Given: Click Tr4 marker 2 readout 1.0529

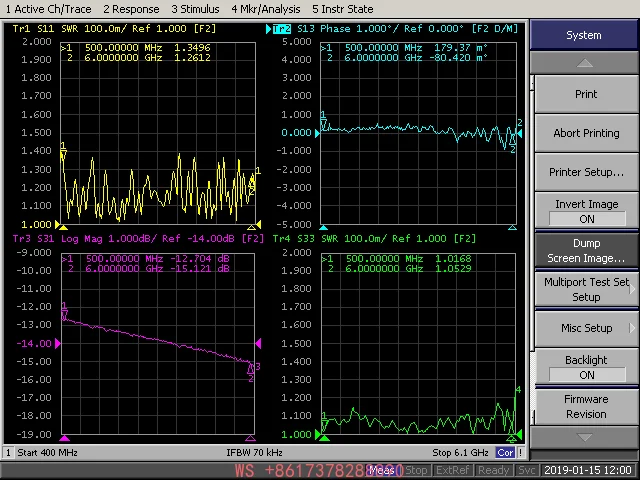Looking at the screenshot, I should click(x=453, y=269).
